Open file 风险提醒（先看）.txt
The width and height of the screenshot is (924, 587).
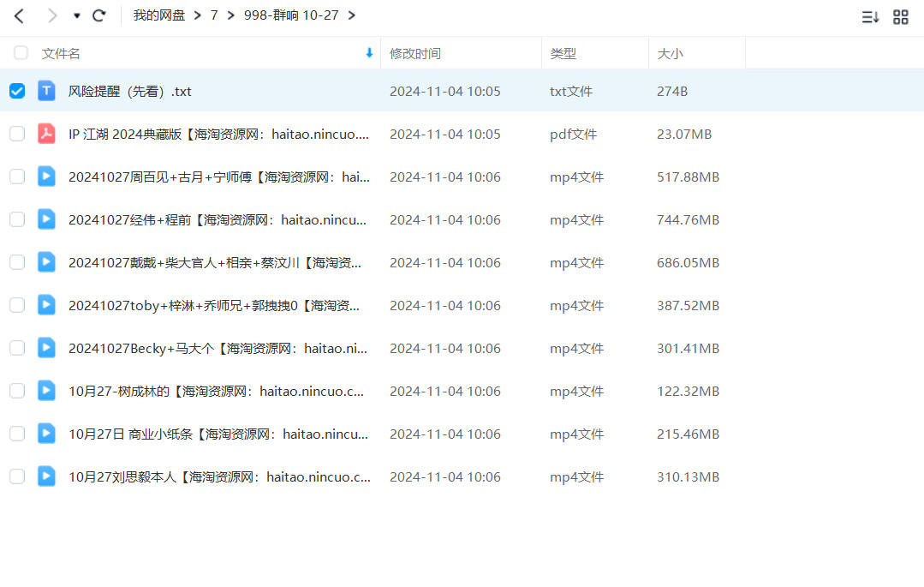pos(129,92)
